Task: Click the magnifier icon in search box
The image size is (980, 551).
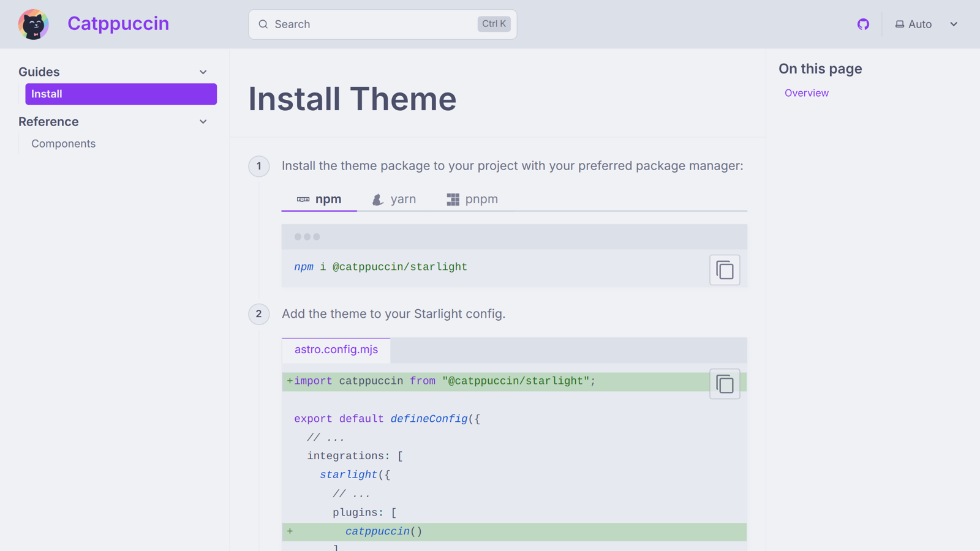Action: (x=263, y=24)
